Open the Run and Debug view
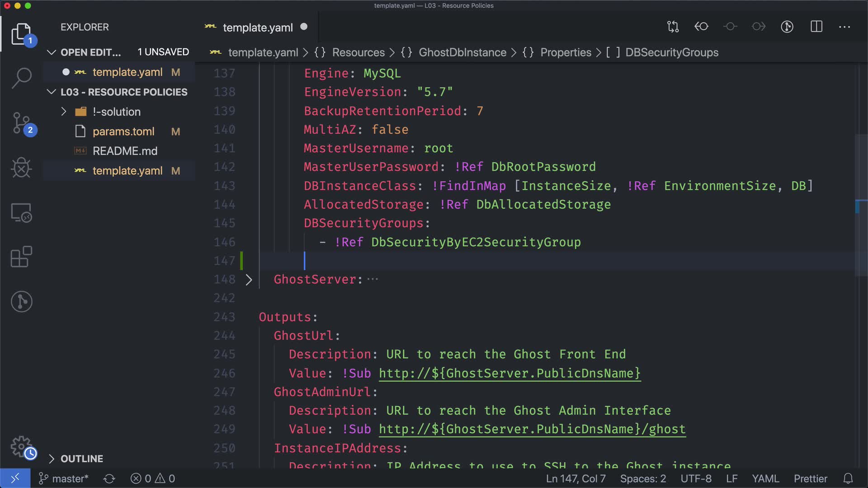This screenshot has height=488, width=868. coord(21,168)
